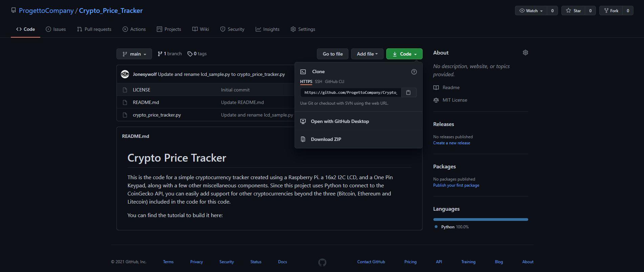
Task: Click Create a new release link
Action: point(451,143)
